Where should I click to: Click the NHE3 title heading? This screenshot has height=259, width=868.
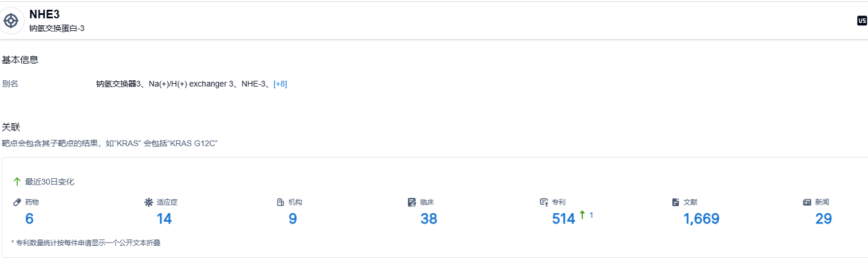[x=45, y=15]
